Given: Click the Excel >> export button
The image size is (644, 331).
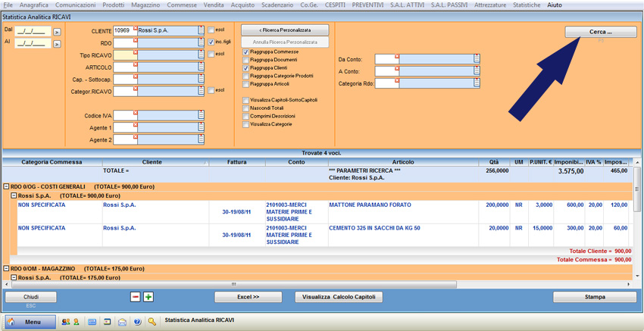Looking at the screenshot, I should (x=249, y=297).
